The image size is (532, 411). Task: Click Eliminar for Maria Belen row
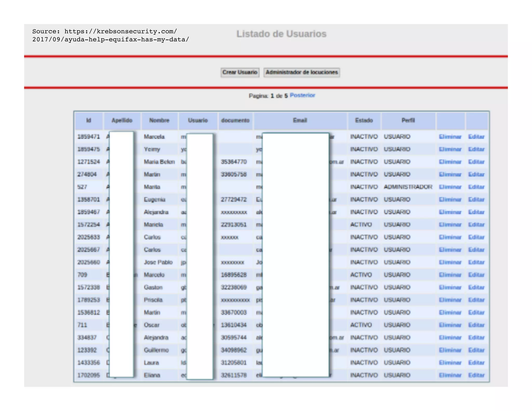click(450, 162)
